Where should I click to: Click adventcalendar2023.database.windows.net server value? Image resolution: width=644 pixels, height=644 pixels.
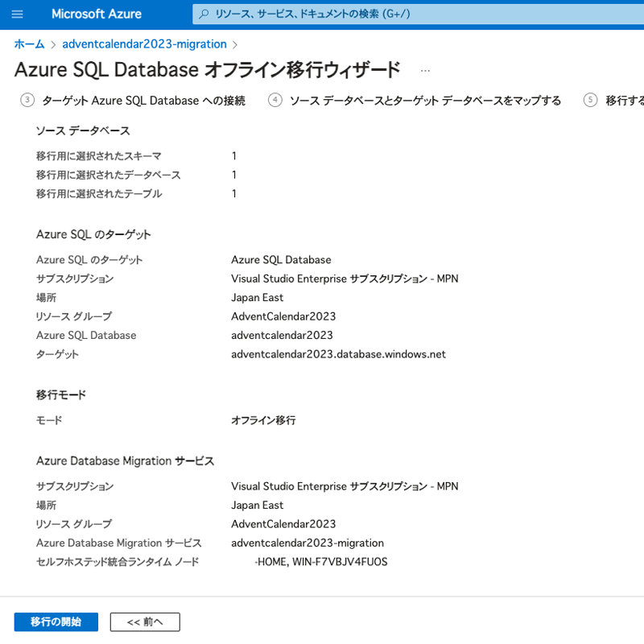338,354
